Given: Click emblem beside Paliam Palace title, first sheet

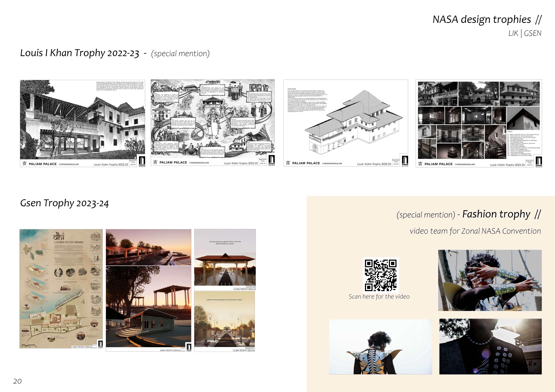Looking at the screenshot, I should coord(24,164).
